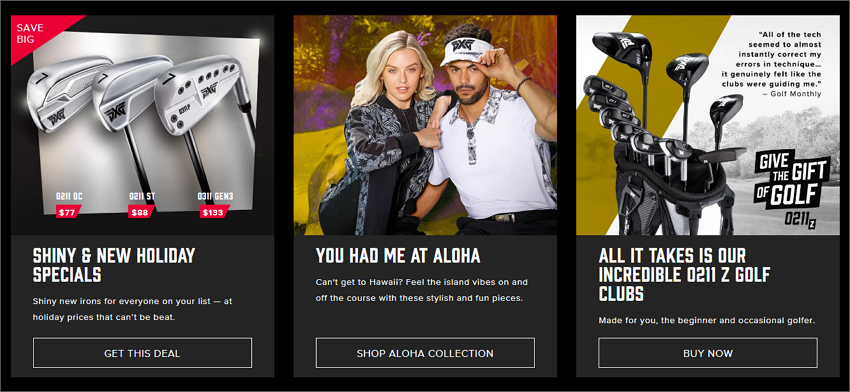
Task: Click the Golf Monthly quote text
Action: coord(771,63)
